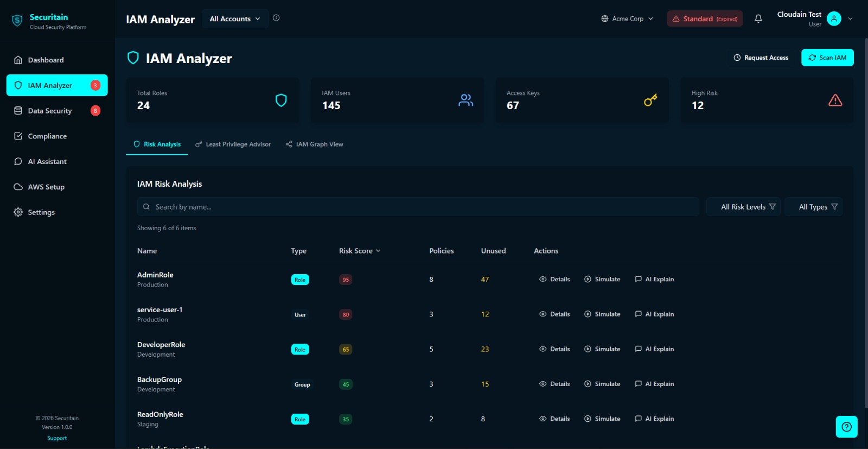Click the 45 risk score badge for BackupGroup
The width and height of the screenshot is (868, 449).
pyautogui.click(x=346, y=384)
